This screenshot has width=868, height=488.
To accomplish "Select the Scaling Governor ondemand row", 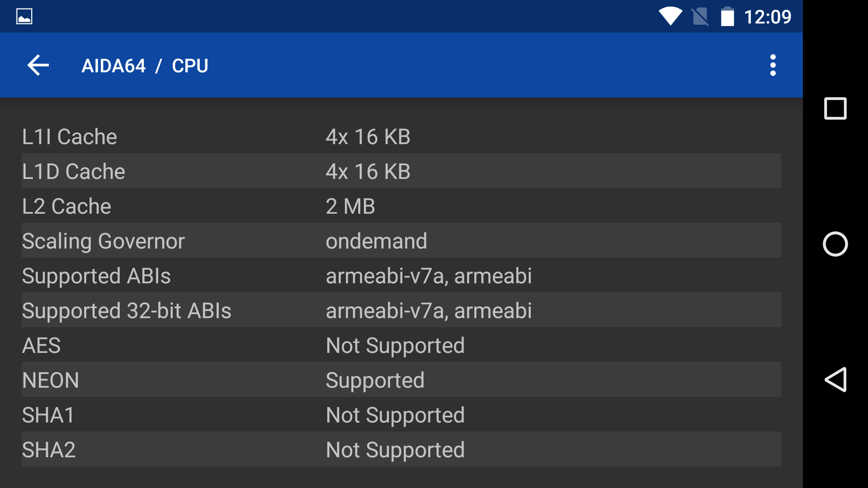I will click(x=401, y=241).
